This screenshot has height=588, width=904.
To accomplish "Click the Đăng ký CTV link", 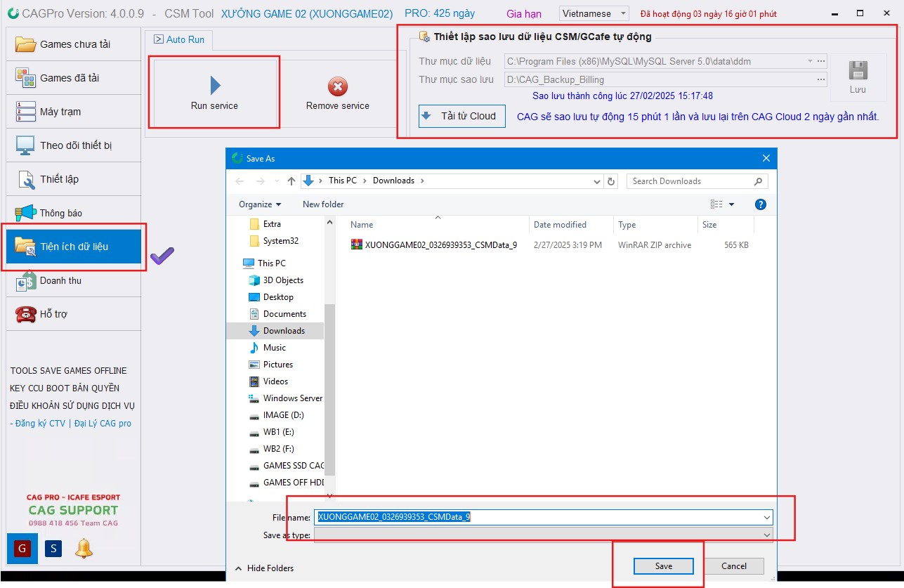I will pyautogui.click(x=40, y=424).
